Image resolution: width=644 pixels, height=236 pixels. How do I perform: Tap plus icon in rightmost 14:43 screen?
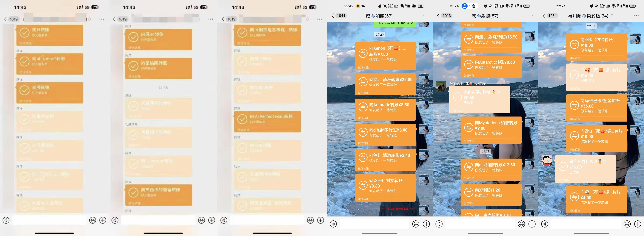point(320,220)
